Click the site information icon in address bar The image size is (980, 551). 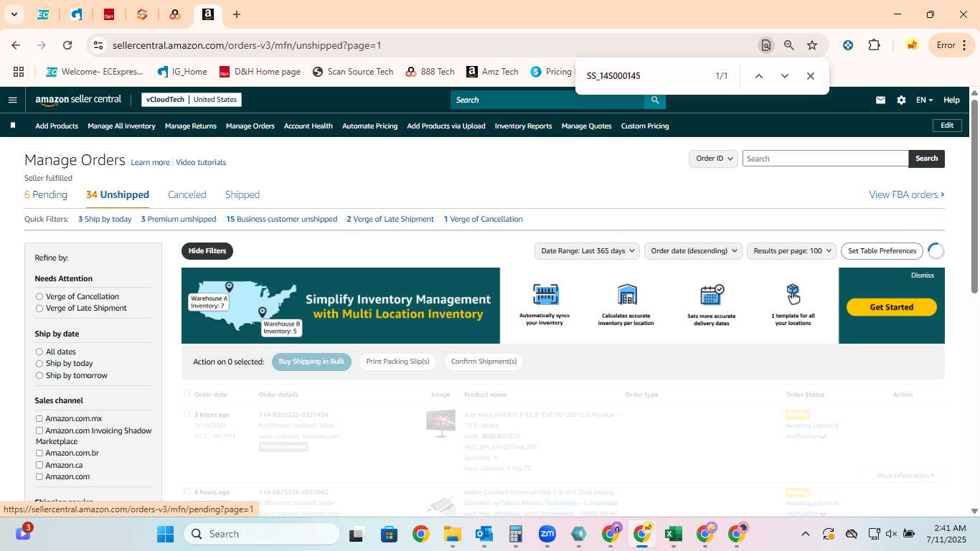98,45
